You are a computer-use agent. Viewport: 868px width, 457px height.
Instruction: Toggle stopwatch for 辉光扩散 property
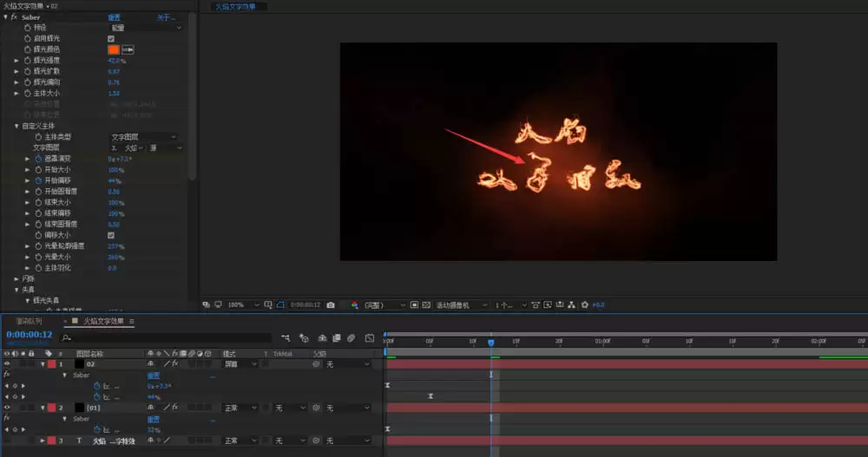pyautogui.click(x=27, y=71)
